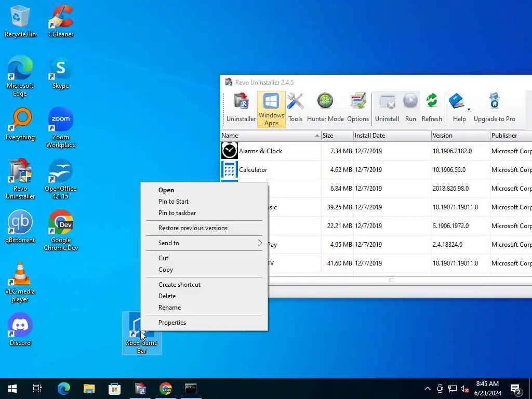
Task: Open the Help book icon
Action: (457, 101)
